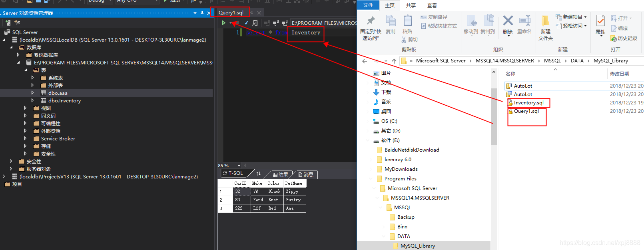Run the query with the green Execute arrow
The image size is (644, 250).
coord(223,23)
